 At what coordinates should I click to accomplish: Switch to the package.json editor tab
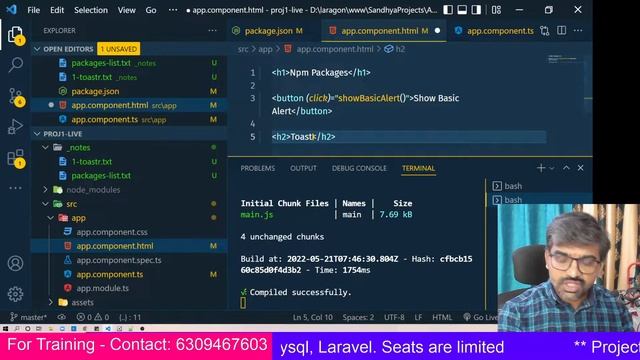pos(273,31)
